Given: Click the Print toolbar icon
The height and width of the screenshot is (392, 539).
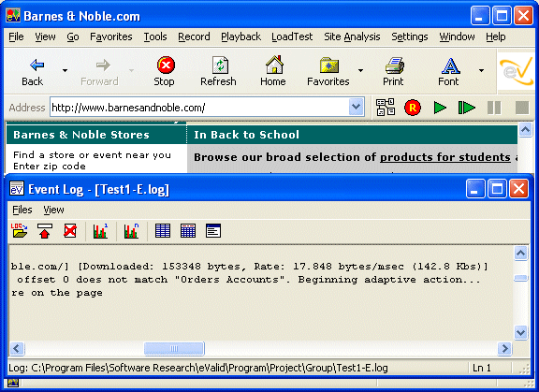Looking at the screenshot, I should click(x=394, y=71).
